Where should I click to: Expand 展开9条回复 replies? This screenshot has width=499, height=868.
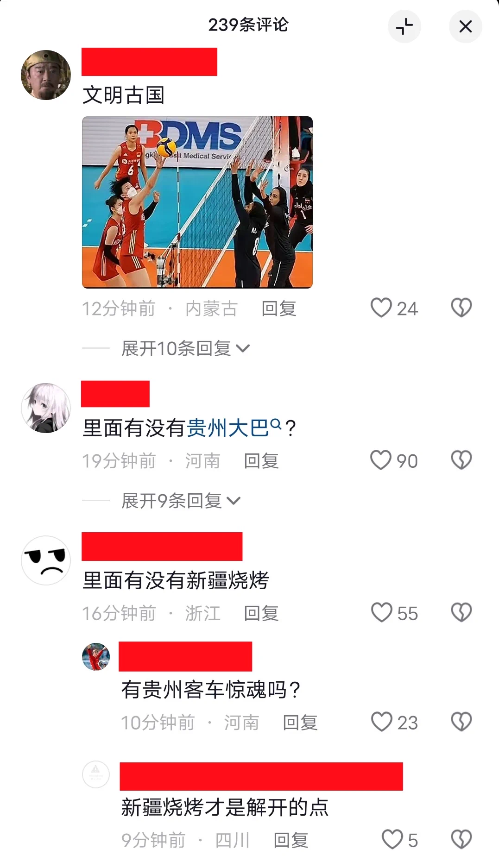181,501
